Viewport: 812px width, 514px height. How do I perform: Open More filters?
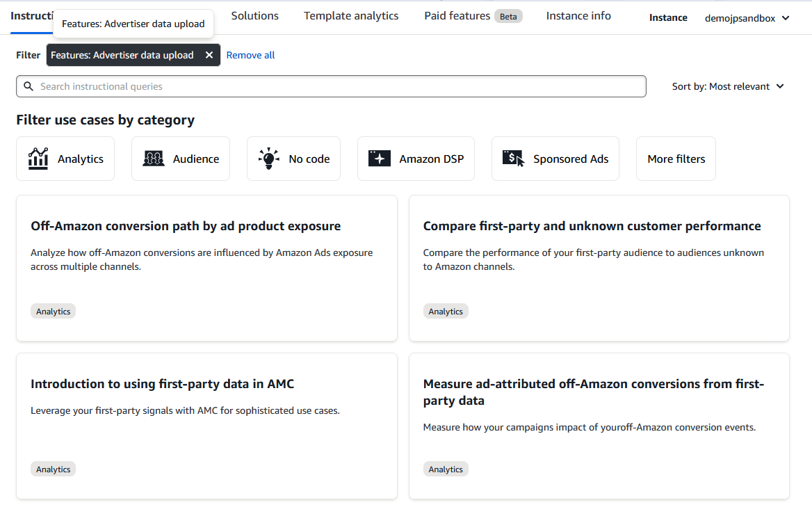(676, 159)
